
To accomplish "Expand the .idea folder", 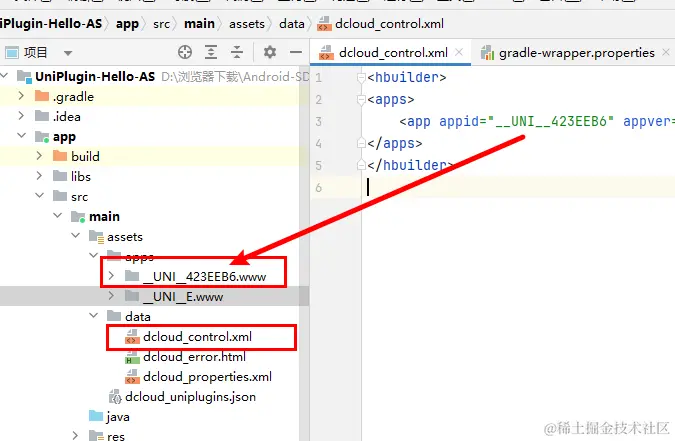I will click(x=21, y=115).
